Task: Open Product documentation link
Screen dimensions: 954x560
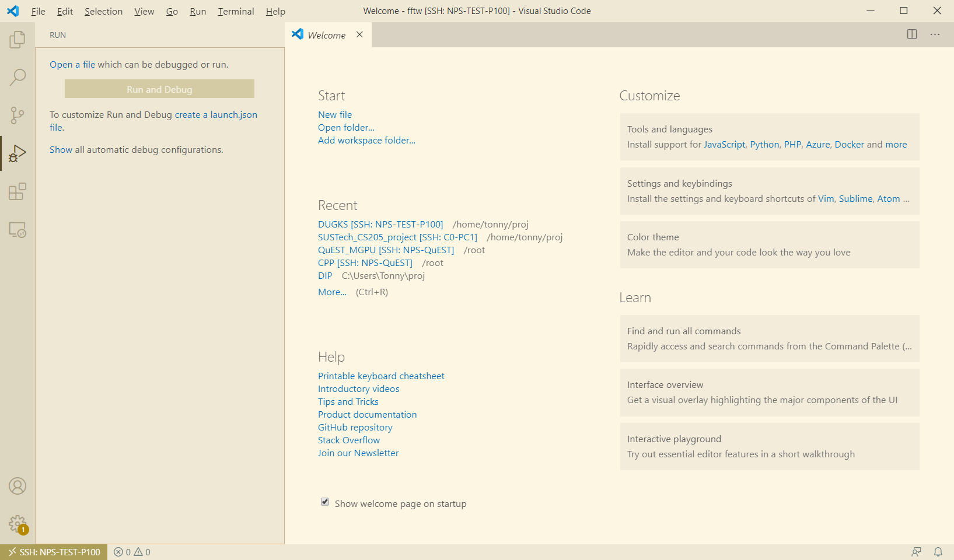Action: pos(367,414)
